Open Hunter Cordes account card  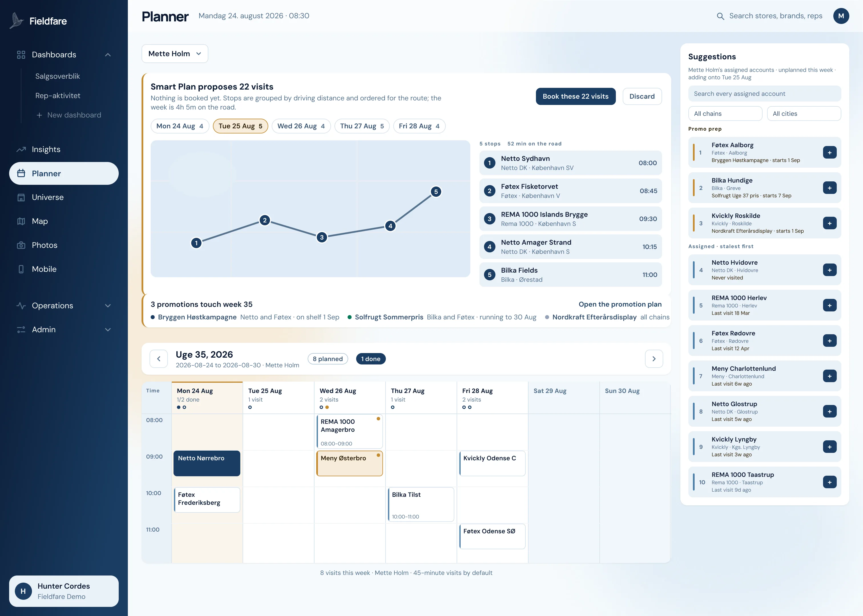click(x=64, y=591)
